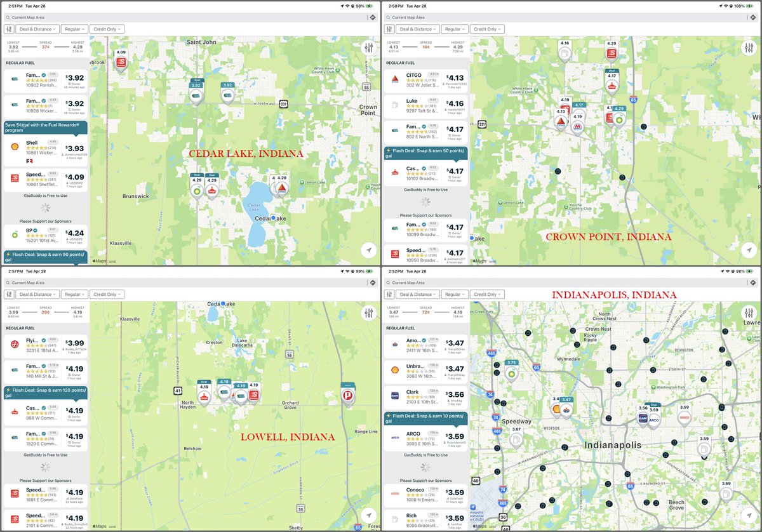
Task: Expand Deal & Distance dropdown in Lowell panel
Action: coord(38,295)
